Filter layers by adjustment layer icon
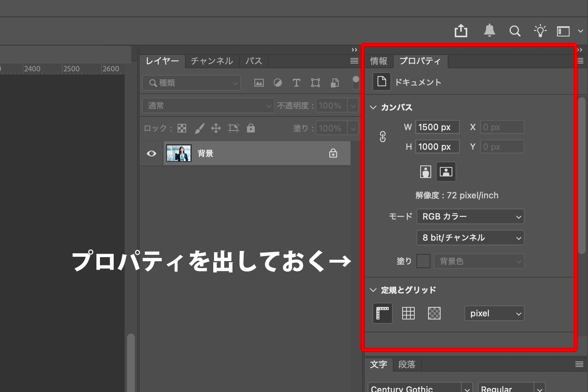The image size is (588, 392). 278,83
